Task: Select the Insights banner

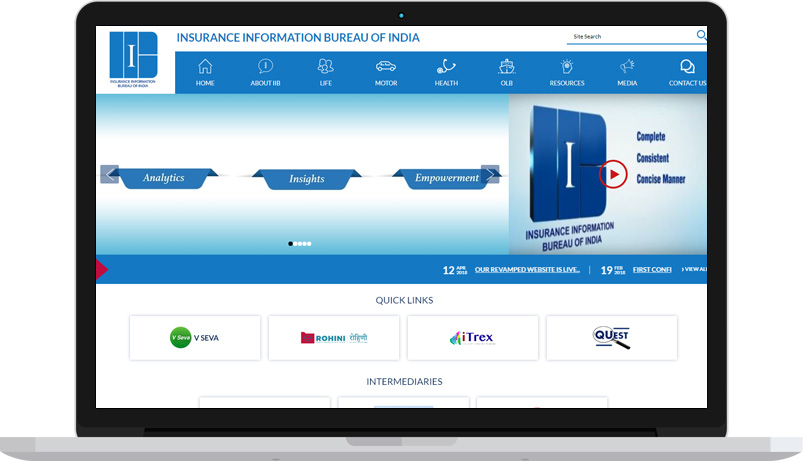Action: (x=307, y=179)
